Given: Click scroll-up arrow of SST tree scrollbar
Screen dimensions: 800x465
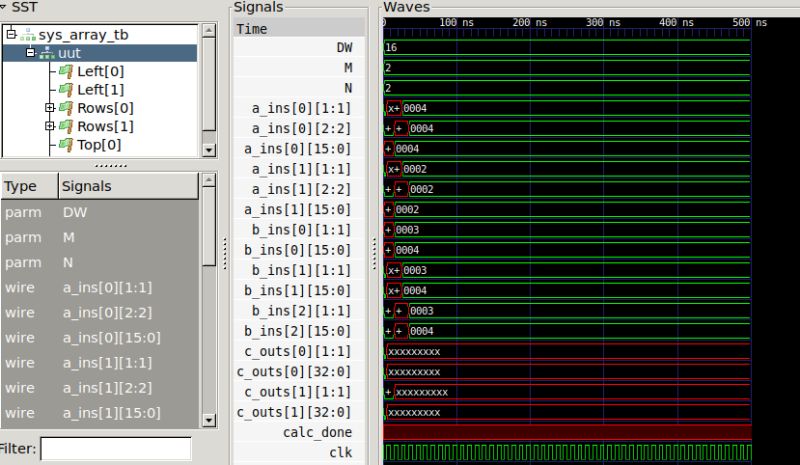Looking at the screenshot, I should pos(209,30).
